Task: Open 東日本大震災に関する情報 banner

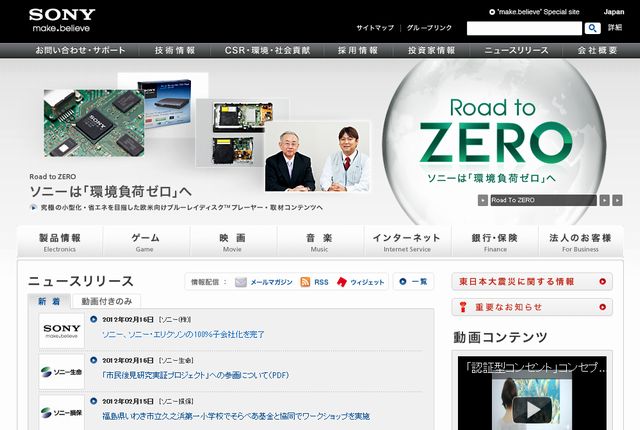Action: (532, 281)
